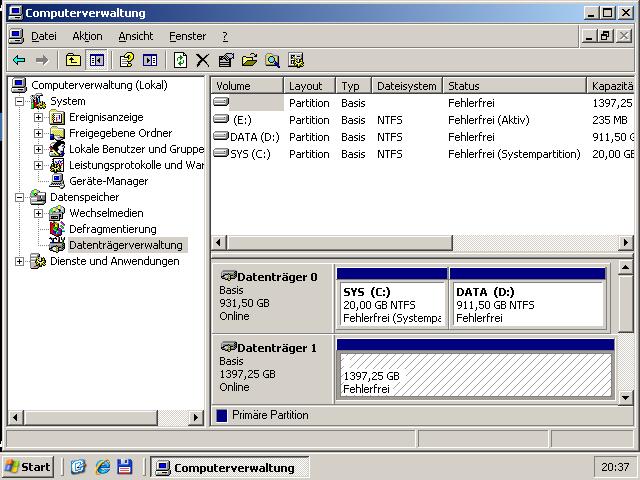This screenshot has width=640, height=480.
Task: Click the Defragmentierung icon in tree
Action: pos(57,229)
